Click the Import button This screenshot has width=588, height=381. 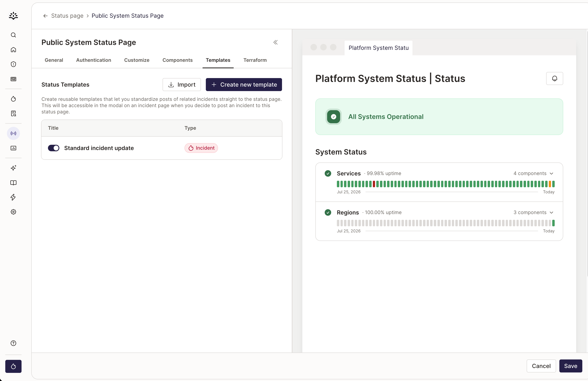click(x=182, y=85)
